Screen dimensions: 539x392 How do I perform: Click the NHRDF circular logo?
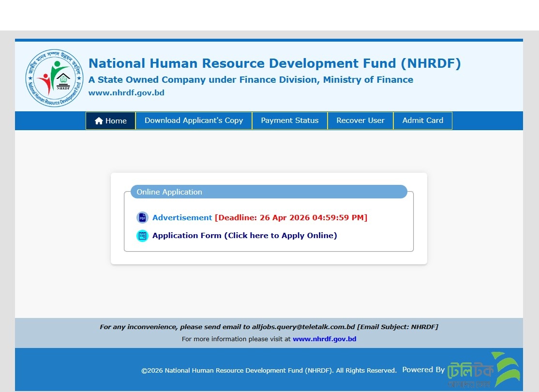pyautogui.click(x=55, y=78)
